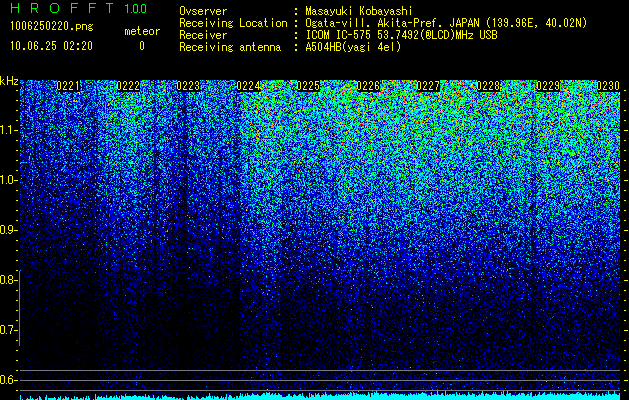This screenshot has height=400, width=629.
Task: Click the 0225 time marker
Action: (308, 86)
